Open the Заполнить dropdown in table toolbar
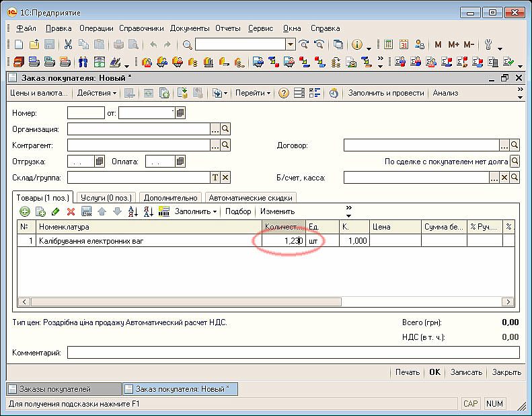The height and width of the screenshot is (416, 532). click(x=196, y=211)
